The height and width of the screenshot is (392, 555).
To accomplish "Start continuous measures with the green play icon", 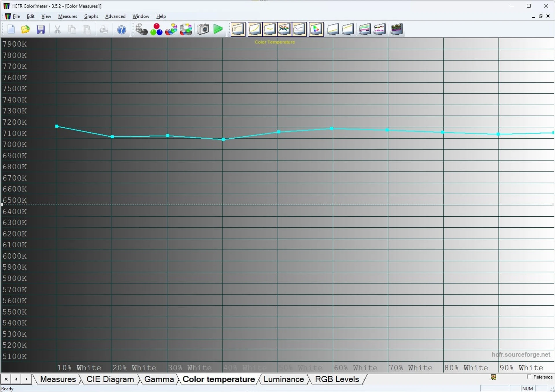I will (218, 29).
